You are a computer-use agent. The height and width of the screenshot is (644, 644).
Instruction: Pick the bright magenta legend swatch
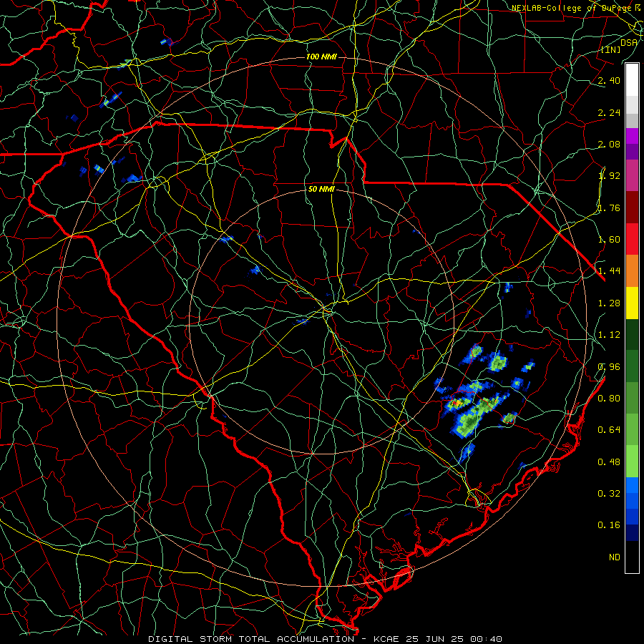click(632, 136)
